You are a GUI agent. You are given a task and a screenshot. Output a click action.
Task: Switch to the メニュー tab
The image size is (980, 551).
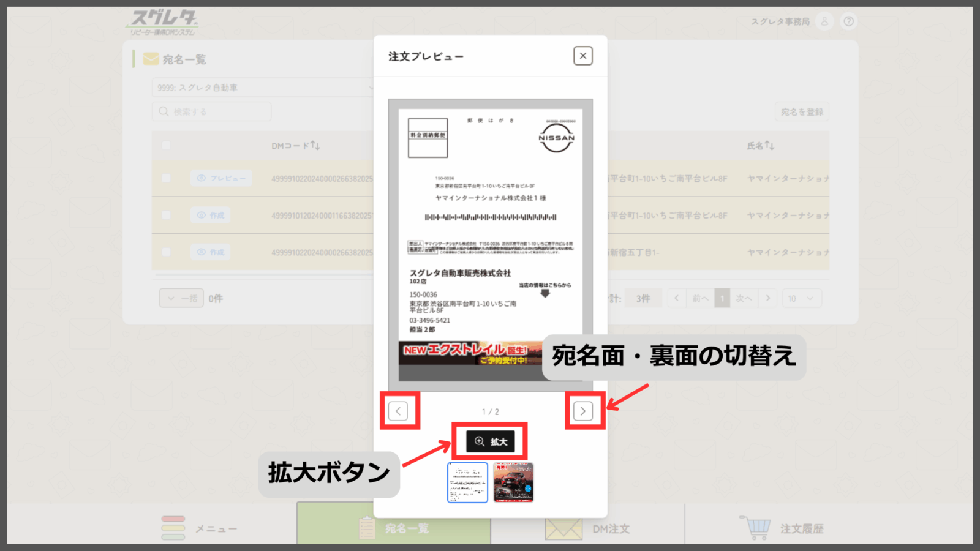click(200, 528)
